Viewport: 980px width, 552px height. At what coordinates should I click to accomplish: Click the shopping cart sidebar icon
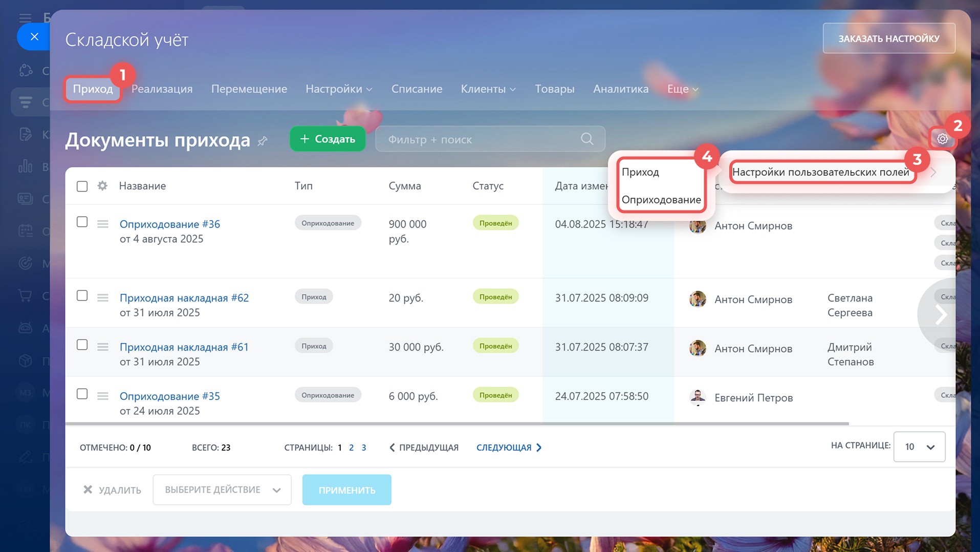click(x=25, y=295)
